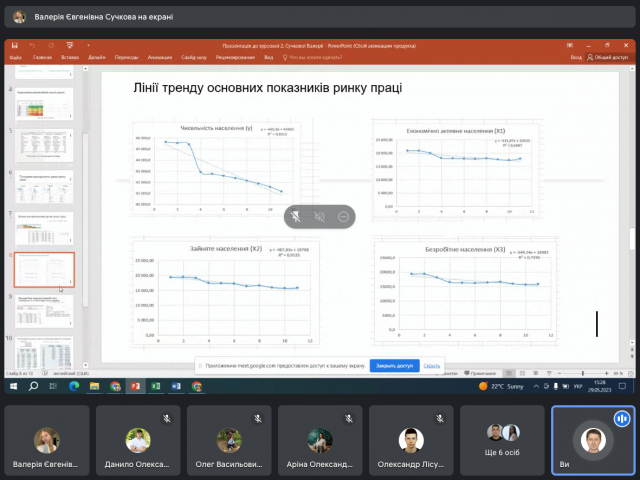Click the 'Скрыть' link in sharing bar
This screenshot has width=640, height=480.
432,366
